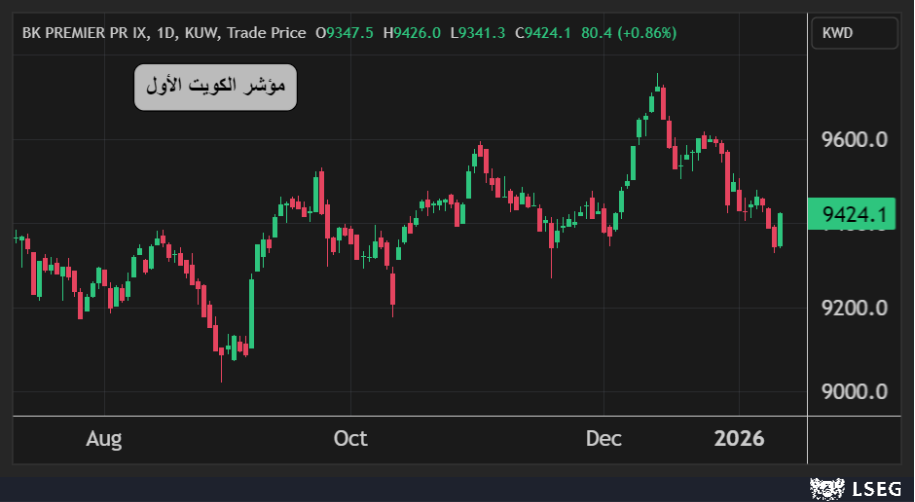This screenshot has width=915, height=502.
Task: Click the LSEG logo icon
Action: pyautogui.click(x=827, y=487)
